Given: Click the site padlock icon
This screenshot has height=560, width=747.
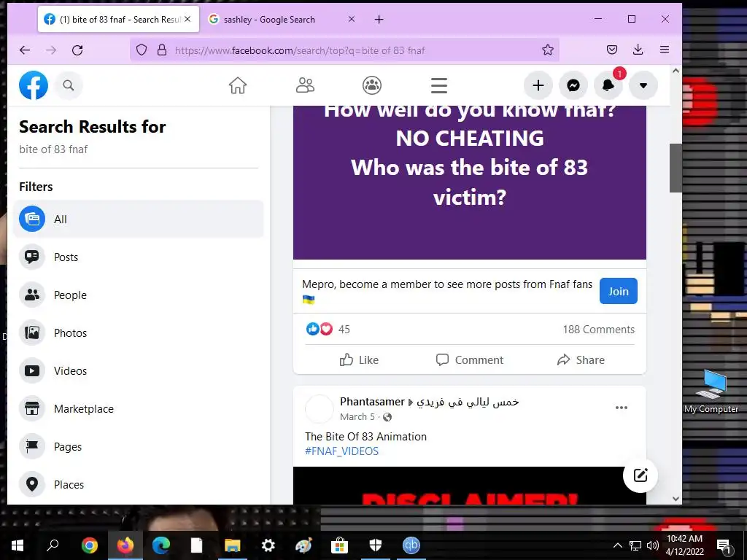Looking at the screenshot, I should 162,50.
